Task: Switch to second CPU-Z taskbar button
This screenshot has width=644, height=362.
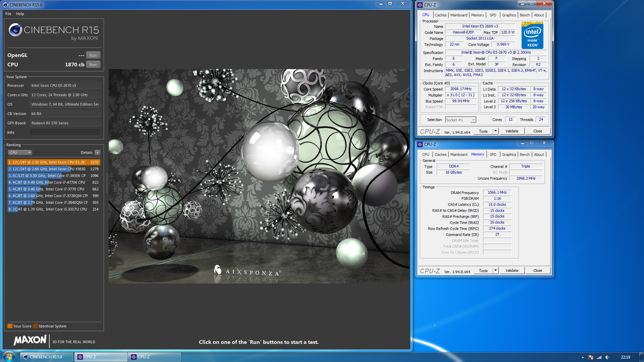Action: [155, 357]
